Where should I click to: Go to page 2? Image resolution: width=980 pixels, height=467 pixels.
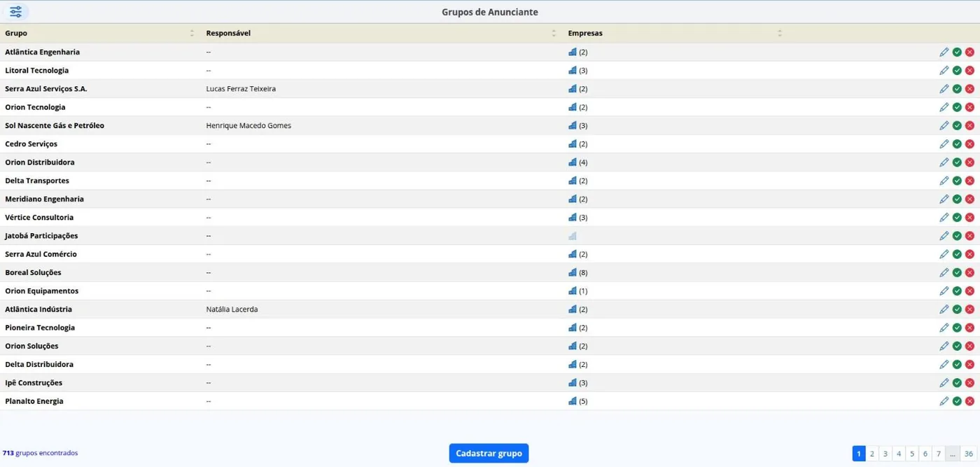(872, 454)
